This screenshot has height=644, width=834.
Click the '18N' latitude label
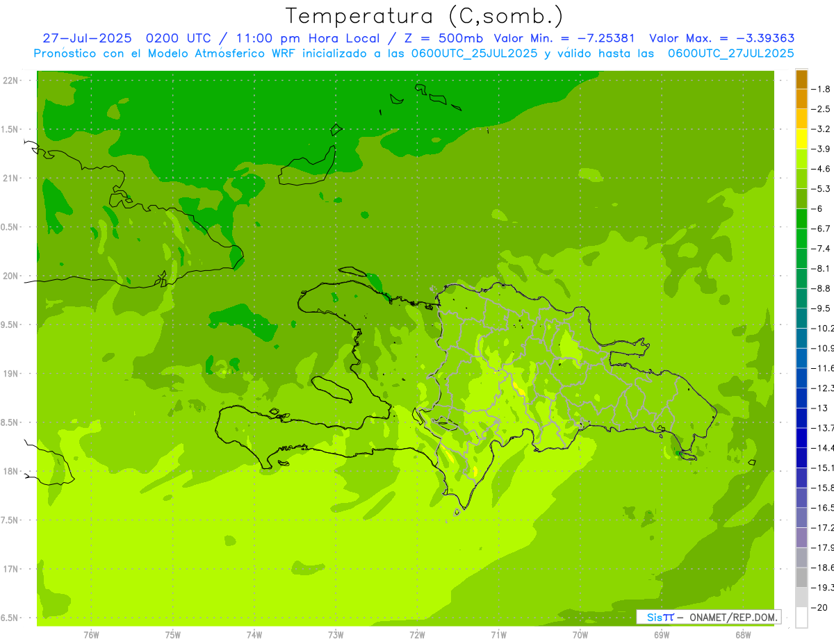(x=11, y=471)
